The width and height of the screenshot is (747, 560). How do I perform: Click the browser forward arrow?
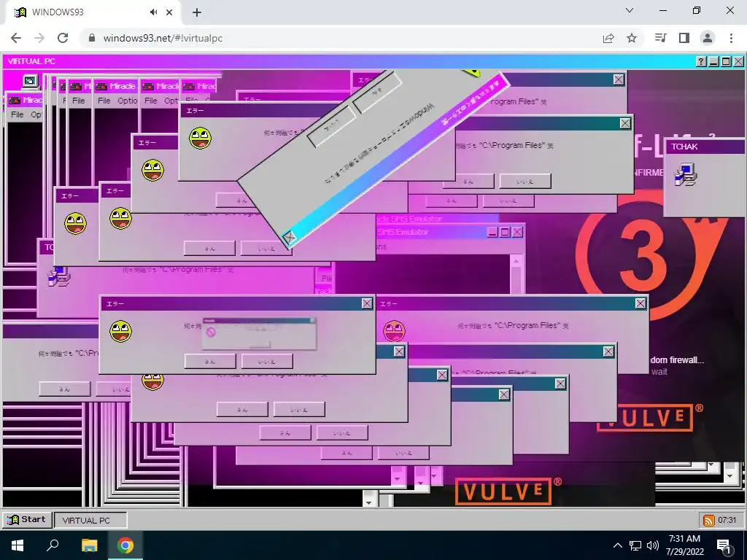(x=39, y=38)
